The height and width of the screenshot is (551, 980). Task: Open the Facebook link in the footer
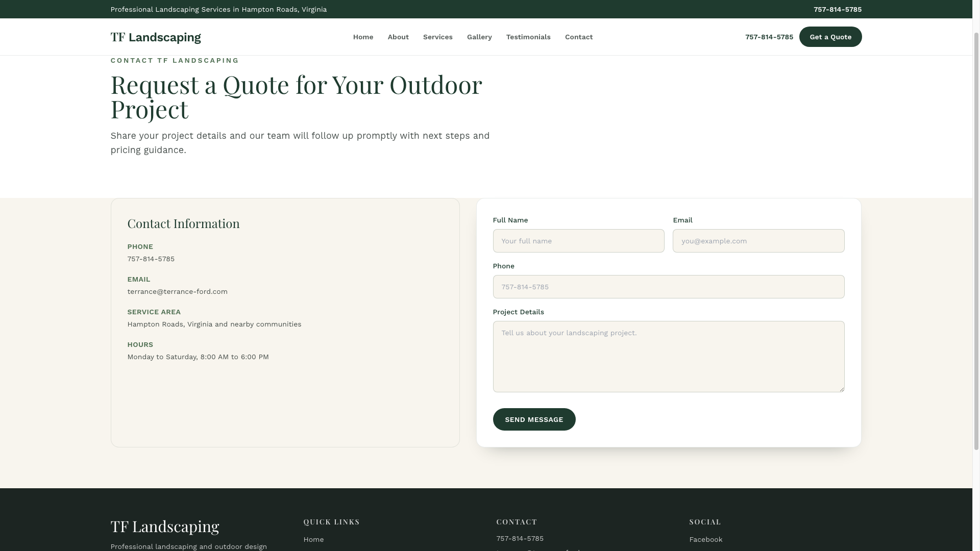click(705, 539)
